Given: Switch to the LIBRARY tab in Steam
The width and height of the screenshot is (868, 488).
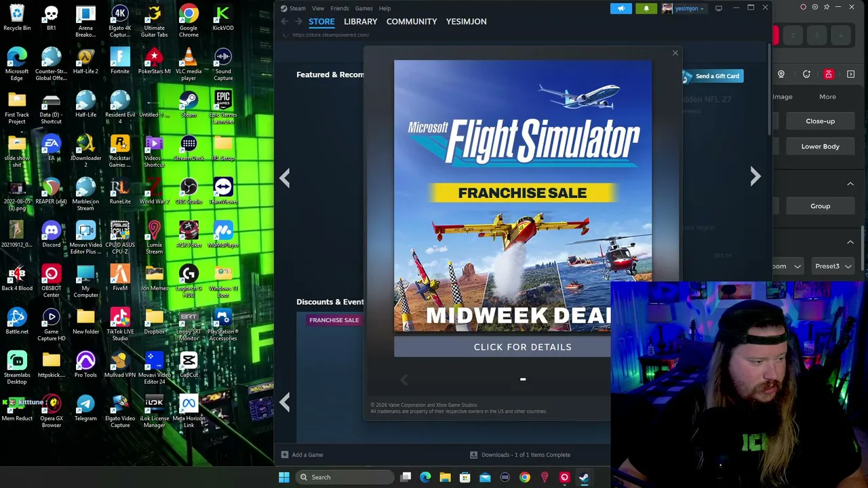Looking at the screenshot, I should (360, 22).
